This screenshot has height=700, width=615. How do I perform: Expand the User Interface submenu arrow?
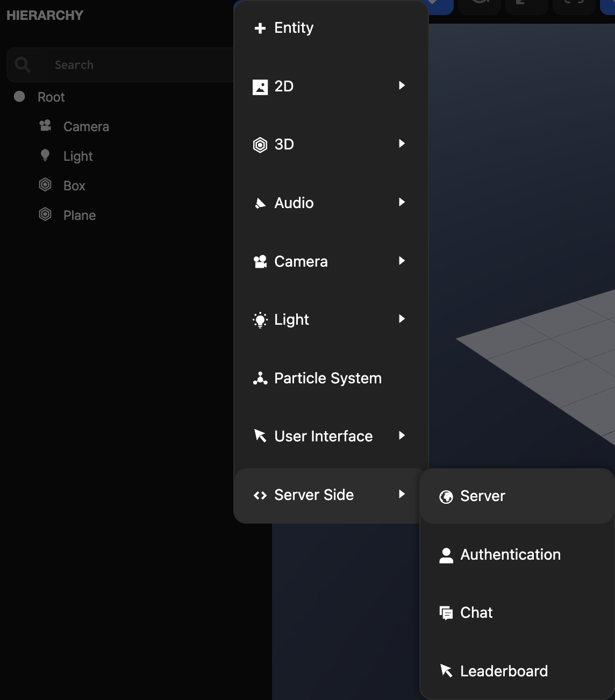[402, 435]
